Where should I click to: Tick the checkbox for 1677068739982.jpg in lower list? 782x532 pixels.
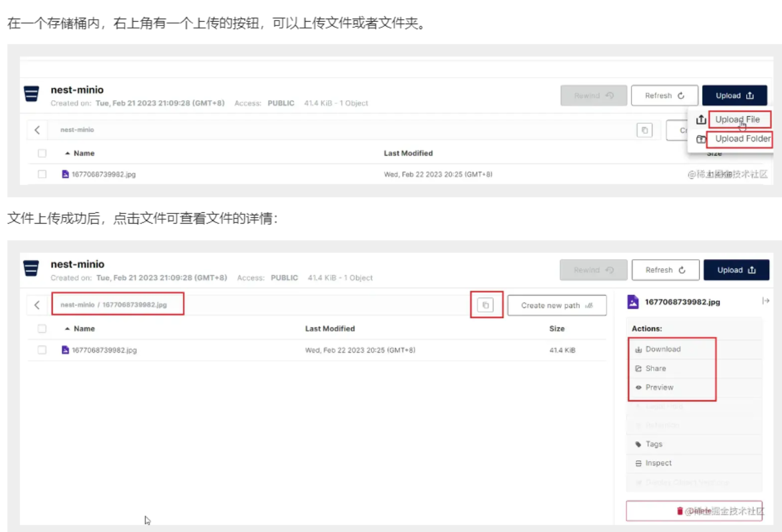(x=42, y=350)
